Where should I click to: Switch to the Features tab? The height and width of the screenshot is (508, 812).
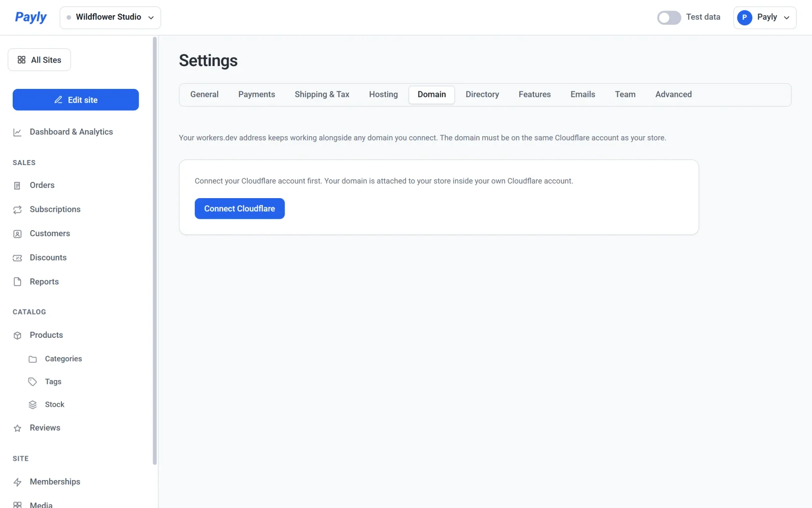(535, 94)
